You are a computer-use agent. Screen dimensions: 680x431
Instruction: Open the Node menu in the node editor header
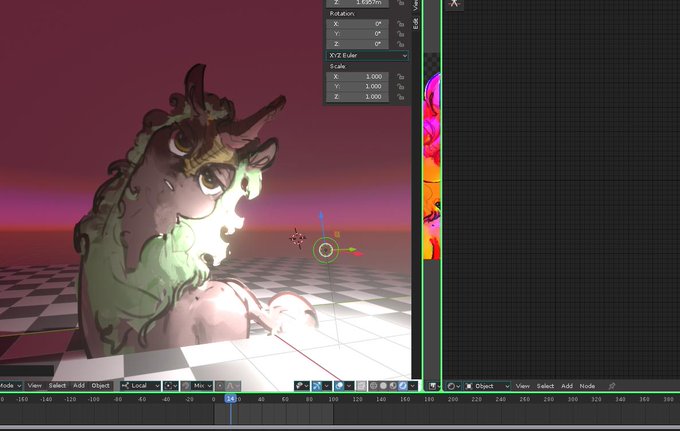(587, 386)
